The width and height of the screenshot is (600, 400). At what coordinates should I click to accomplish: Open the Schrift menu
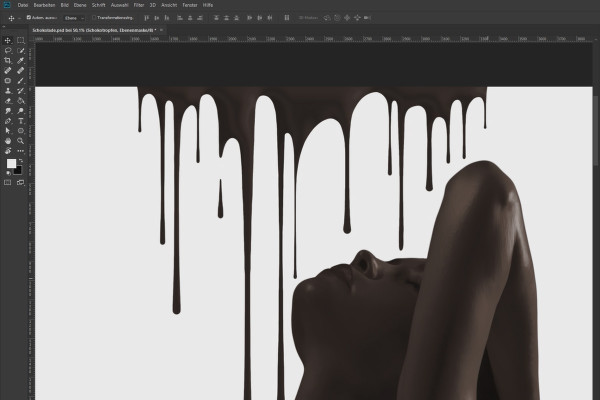98,5
